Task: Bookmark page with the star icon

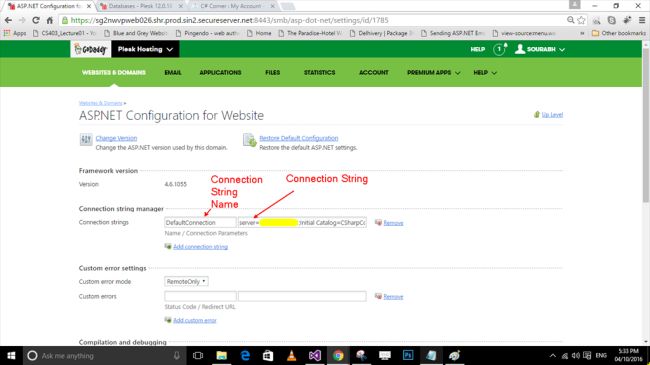Action: pyautogui.click(x=581, y=20)
